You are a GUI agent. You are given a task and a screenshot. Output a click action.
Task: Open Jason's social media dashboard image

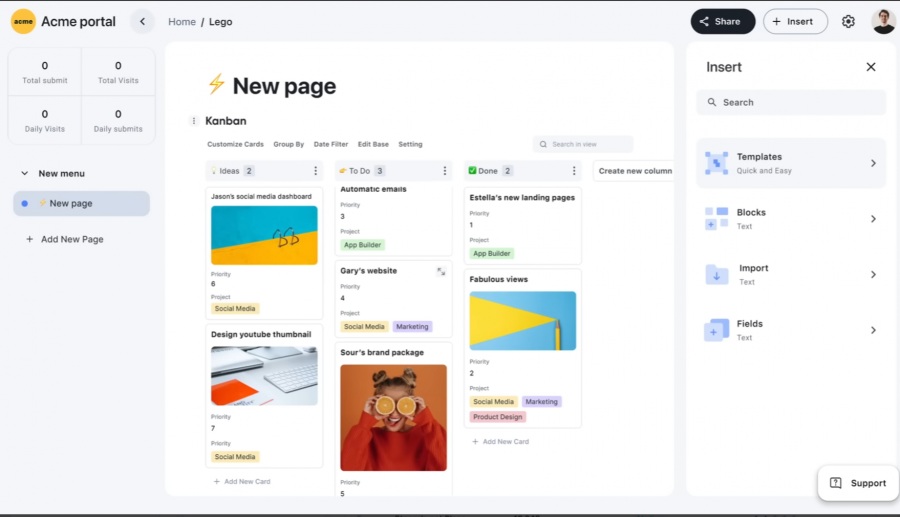(264, 235)
